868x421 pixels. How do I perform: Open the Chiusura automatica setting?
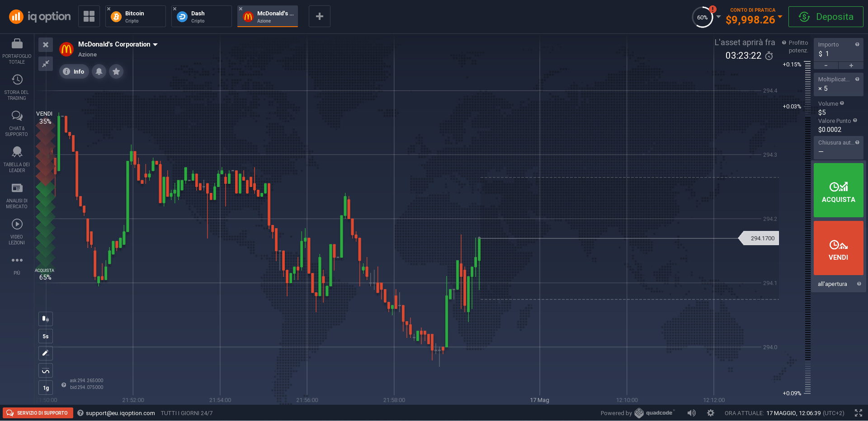(x=839, y=147)
